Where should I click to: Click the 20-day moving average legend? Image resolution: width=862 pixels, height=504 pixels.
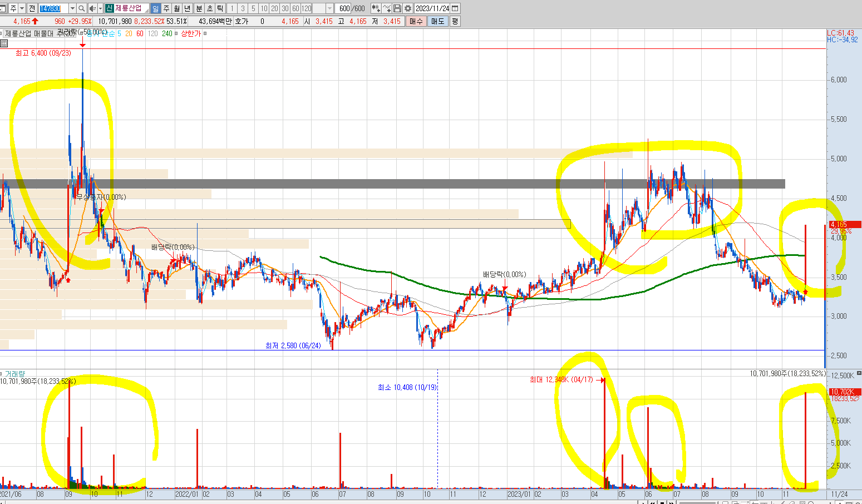129,33
